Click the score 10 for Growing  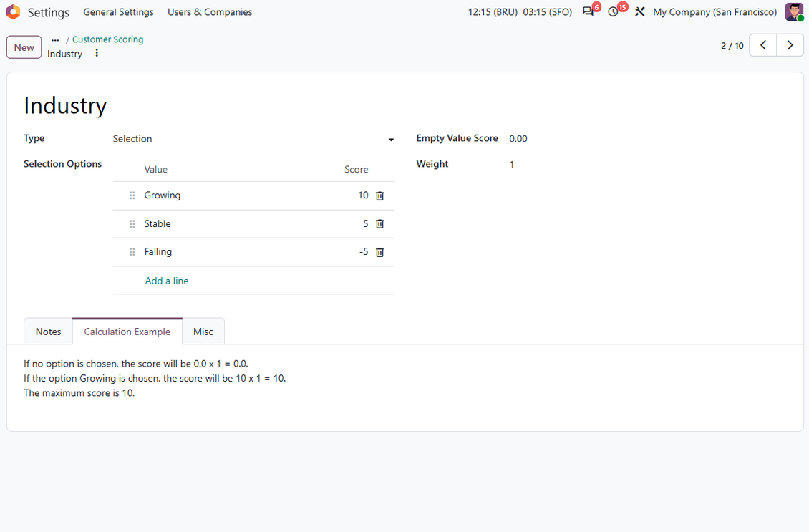363,195
